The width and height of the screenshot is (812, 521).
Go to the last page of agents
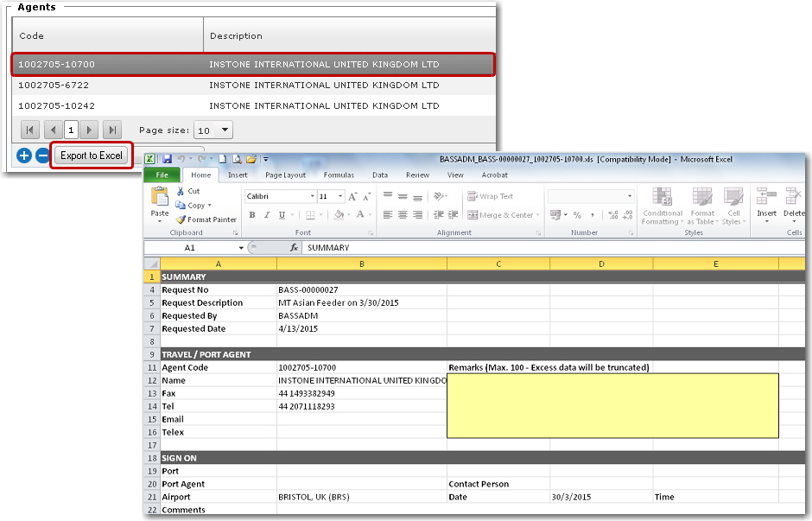[111, 130]
